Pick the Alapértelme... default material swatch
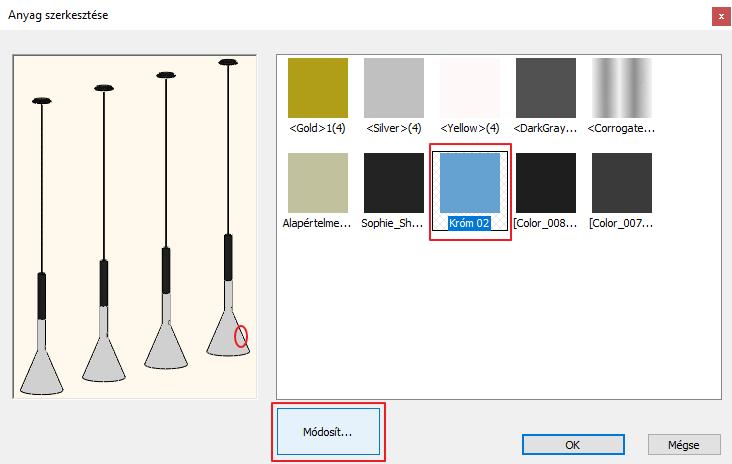This screenshot has width=732, height=464. 317,183
